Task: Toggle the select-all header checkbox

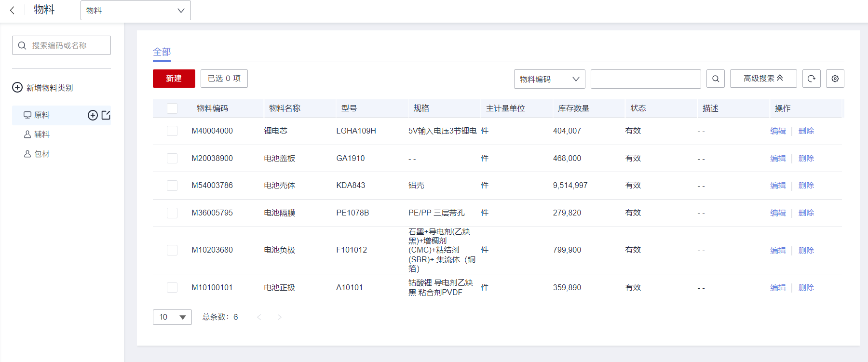Action: [172, 108]
